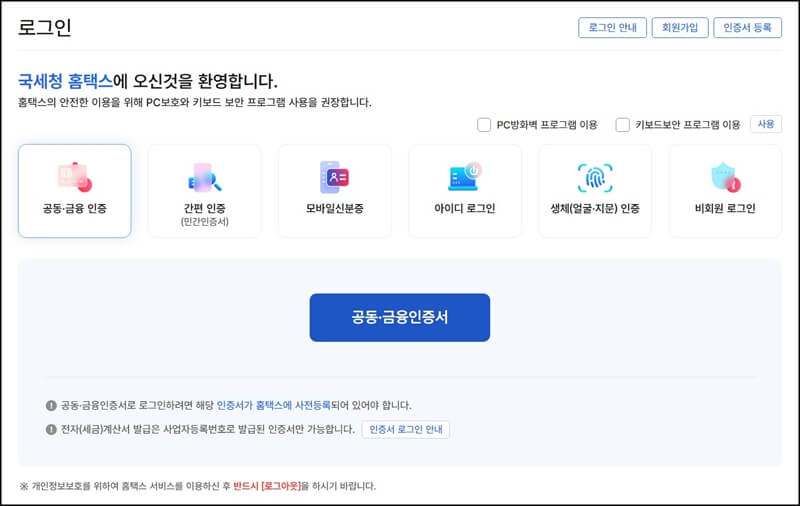Switch to 아이디 로그인 label
800x506 pixels.
click(x=465, y=208)
